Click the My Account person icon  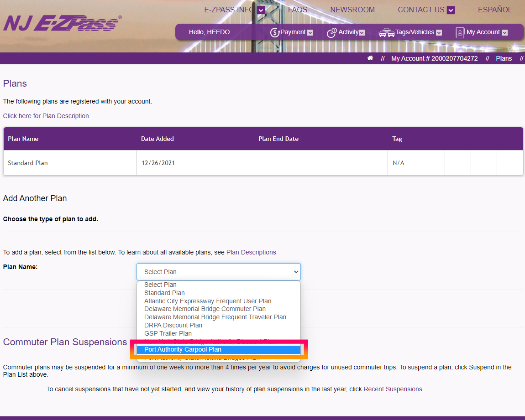click(460, 32)
